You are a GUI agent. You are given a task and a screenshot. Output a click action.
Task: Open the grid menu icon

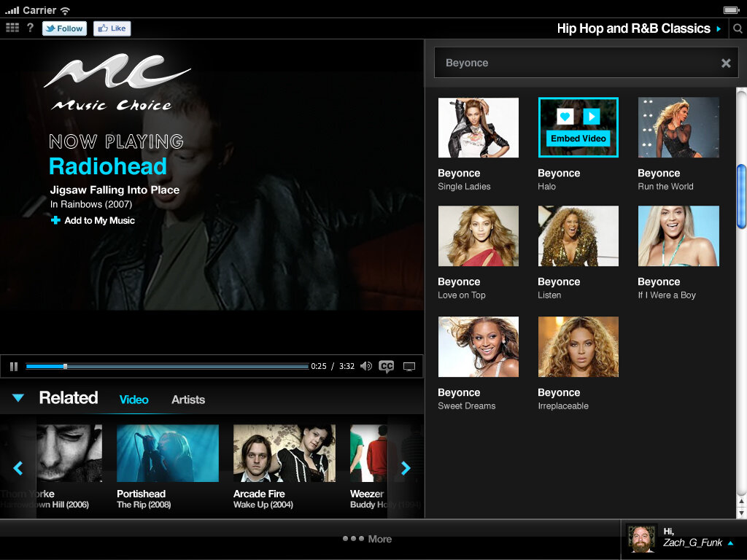point(12,28)
